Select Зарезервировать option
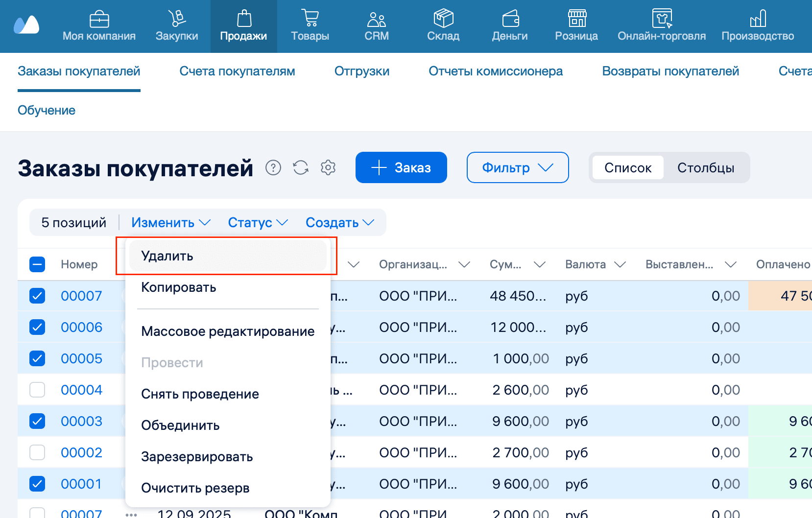Viewport: 812px width, 518px height. click(x=228, y=457)
